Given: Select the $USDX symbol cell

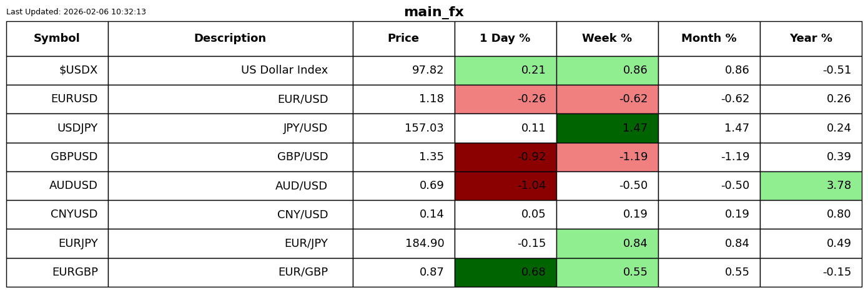Looking at the screenshot, I should (x=78, y=70).
